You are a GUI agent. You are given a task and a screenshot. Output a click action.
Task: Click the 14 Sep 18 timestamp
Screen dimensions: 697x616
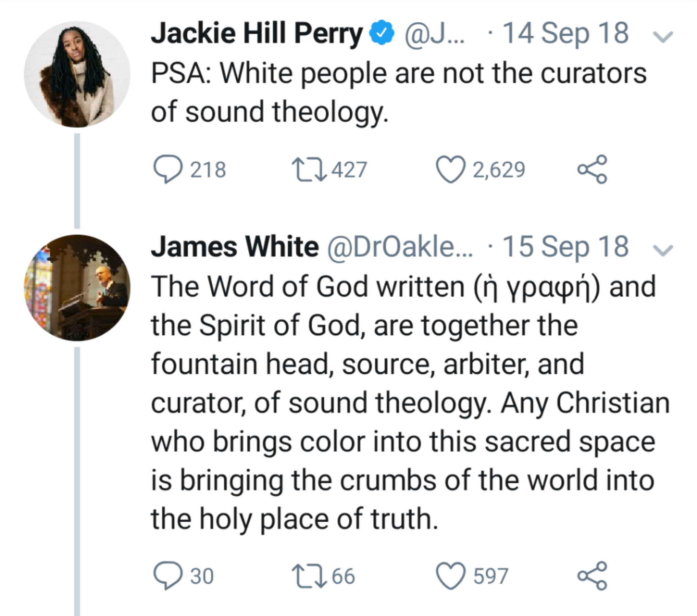pos(565,33)
